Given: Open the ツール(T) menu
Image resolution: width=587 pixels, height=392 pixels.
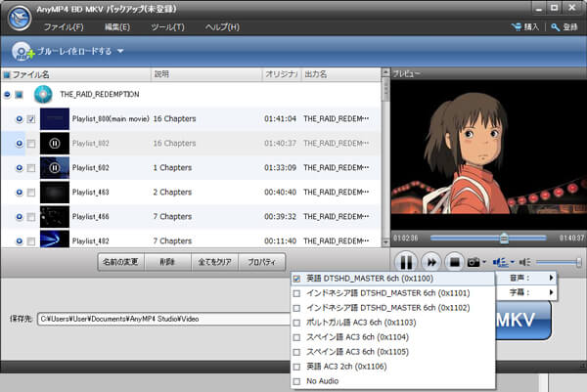Looking at the screenshot, I should click(x=167, y=27).
